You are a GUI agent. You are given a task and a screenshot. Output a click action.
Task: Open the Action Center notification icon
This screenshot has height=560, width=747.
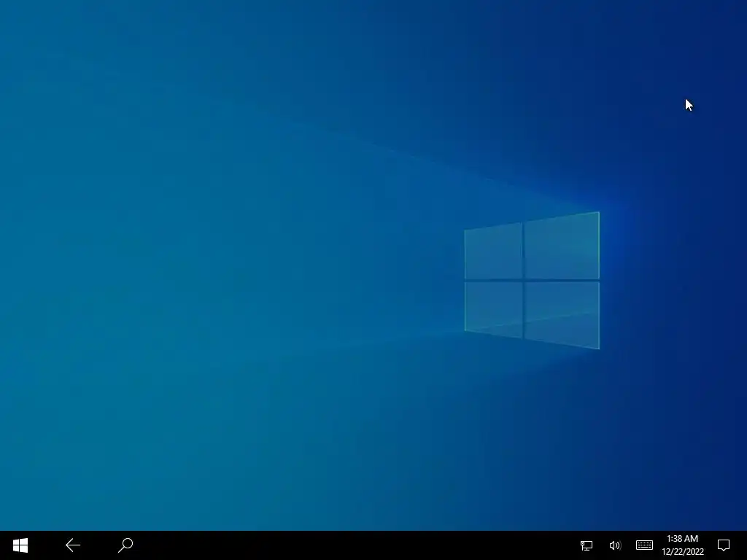[x=724, y=545]
